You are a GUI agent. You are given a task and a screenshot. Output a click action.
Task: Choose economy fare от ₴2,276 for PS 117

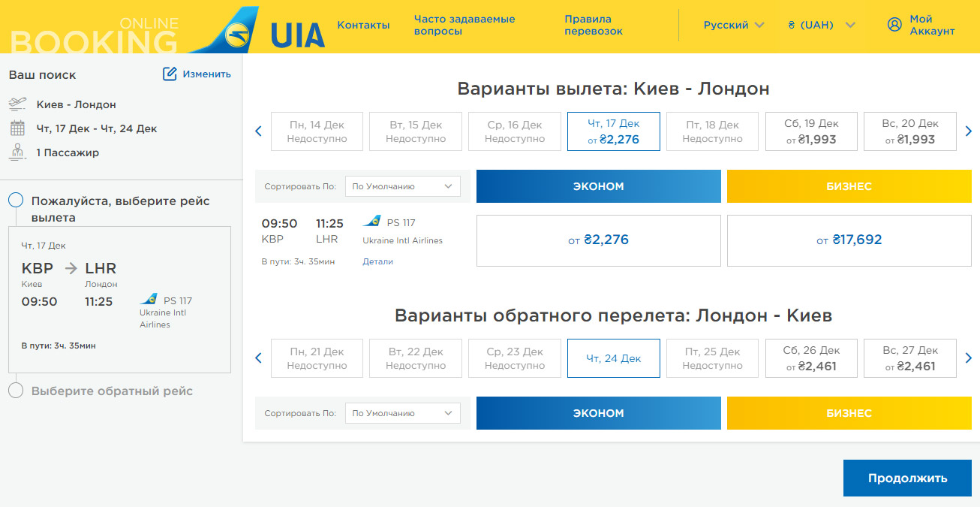click(598, 240)
